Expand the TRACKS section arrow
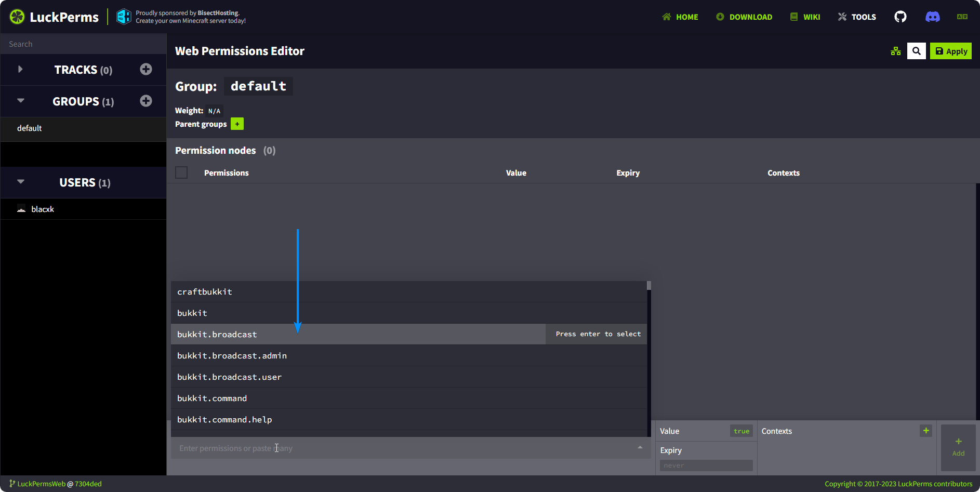Viewport: 980px width, 492px height. tap(20, 69)
